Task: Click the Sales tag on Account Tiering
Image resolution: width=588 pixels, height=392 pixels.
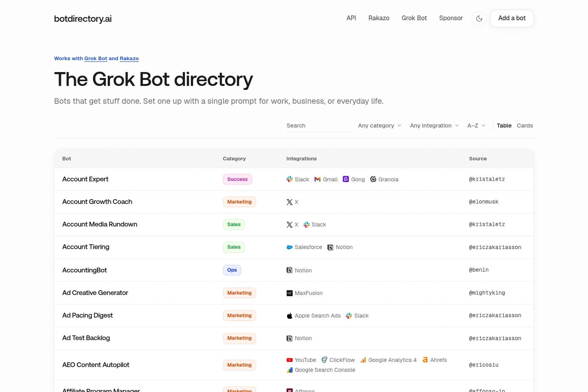Action: click(x=234, y=247)
